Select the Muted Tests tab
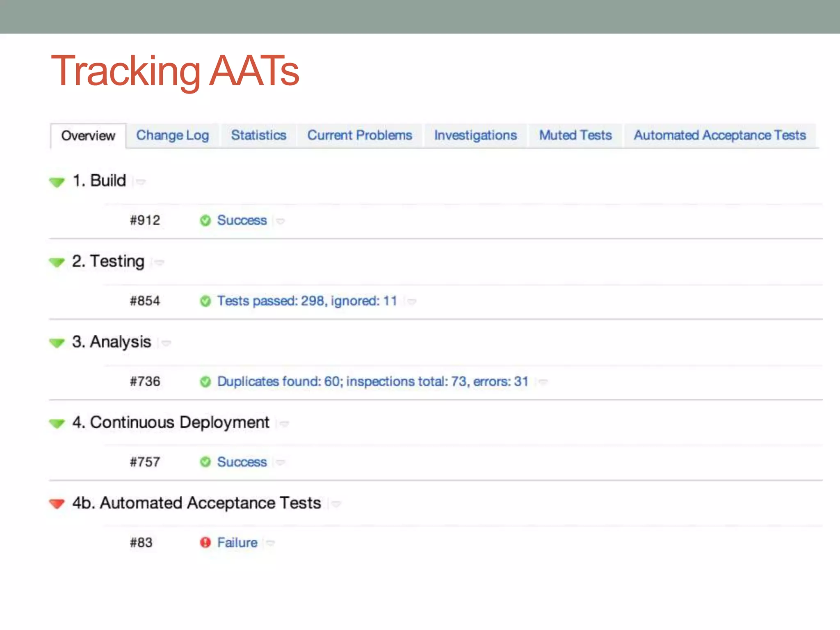This screenshot has width=840, height=630. click(x=575, y=135)
